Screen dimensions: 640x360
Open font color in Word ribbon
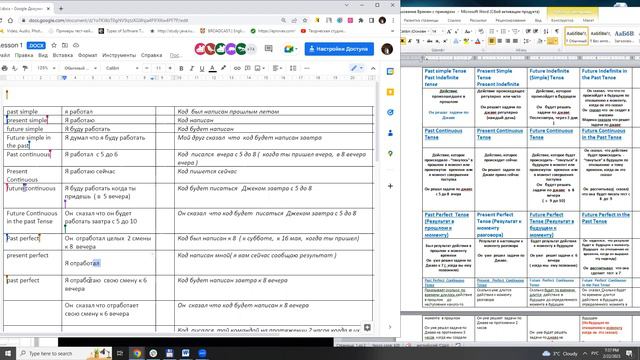tap(478, 41)
